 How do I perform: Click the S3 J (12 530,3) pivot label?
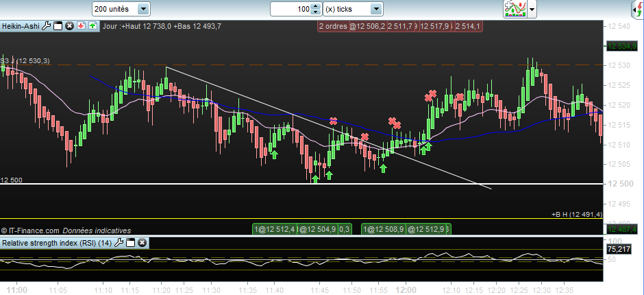[25, 61]
